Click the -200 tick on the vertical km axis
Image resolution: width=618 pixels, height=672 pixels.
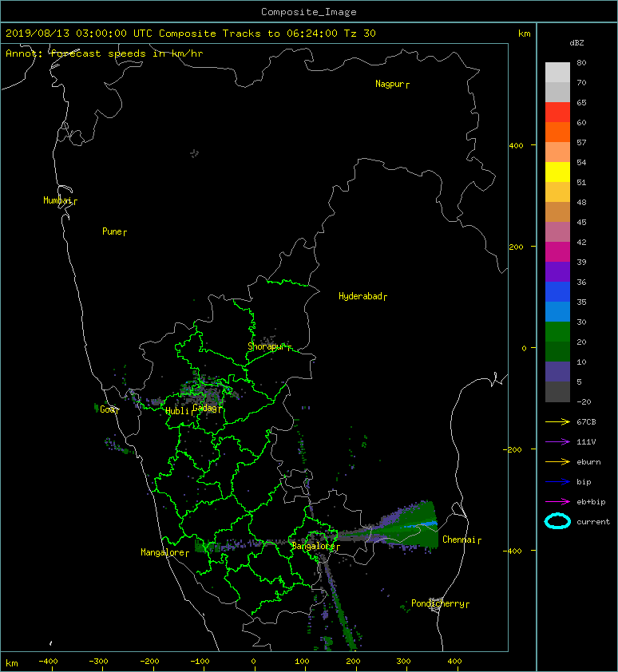pos(513,449)
